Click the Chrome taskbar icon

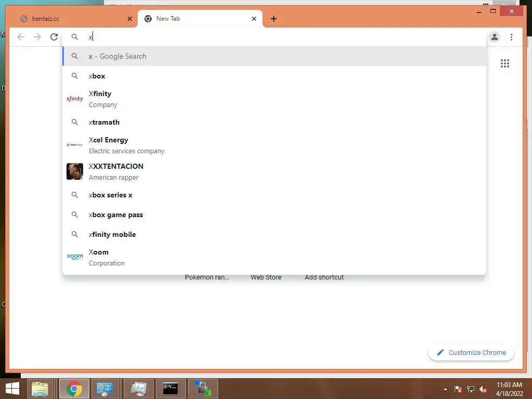coord(74,389)
